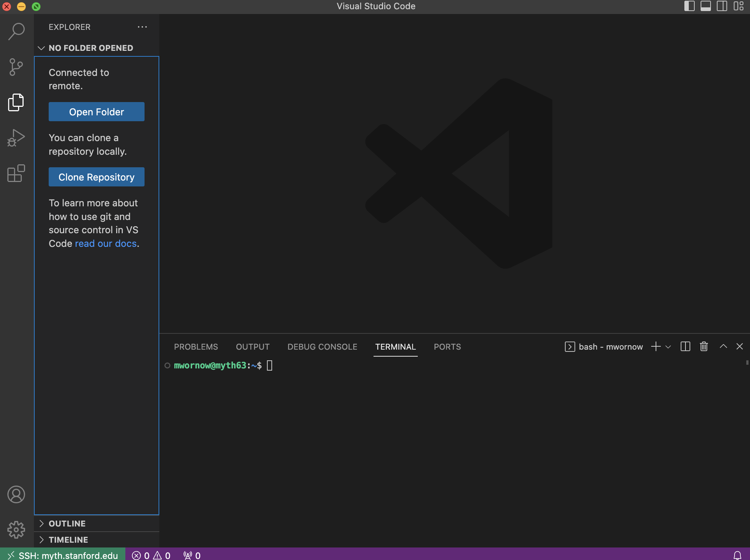
Task: Toggle the bottom panel layout icon
Action: [x=706, y=6]
